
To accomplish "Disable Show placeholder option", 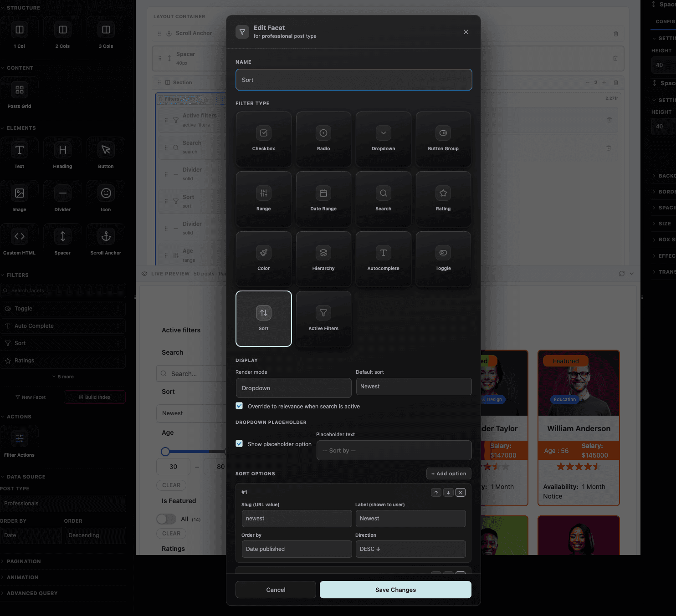I will point(239,443).
